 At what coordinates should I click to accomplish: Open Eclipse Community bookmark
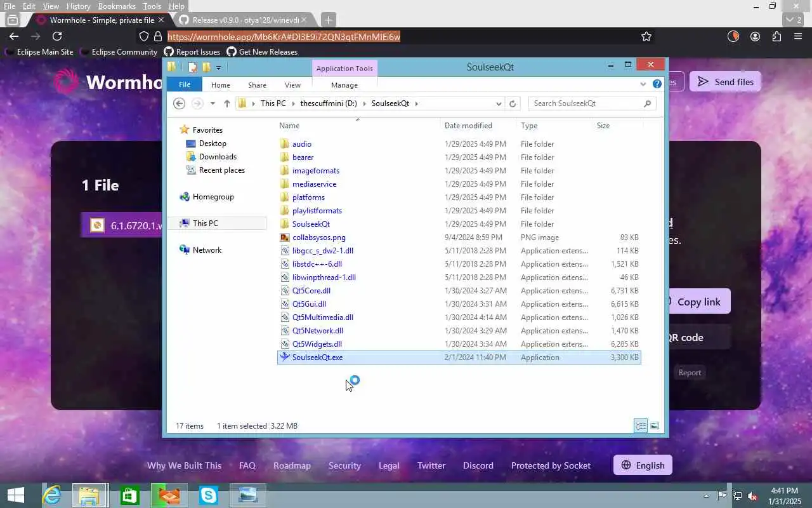pyautogui.click(x=119, y=52)
